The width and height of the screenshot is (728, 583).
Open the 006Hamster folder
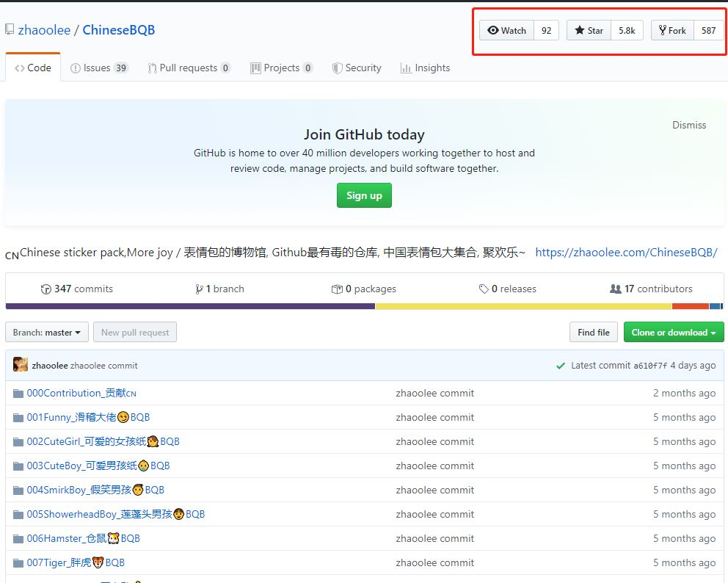[84, 538]
